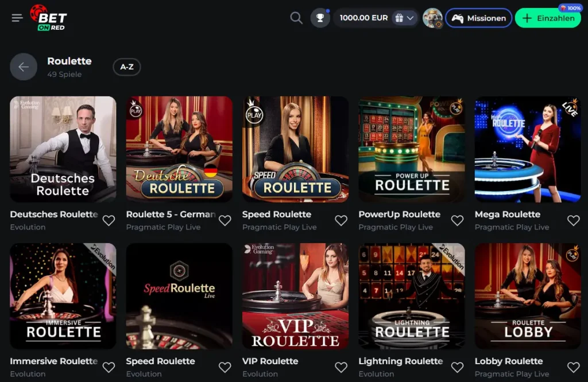The width and height of the screenshot is (588, 382).
Task: Open Deutsche Roulette German-flag thumbnail
Action: point(179,150)
